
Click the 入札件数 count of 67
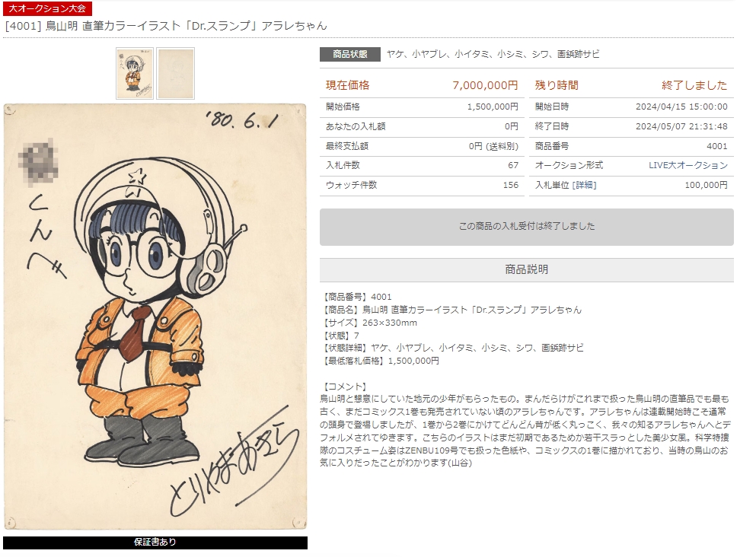coord(513,165)
